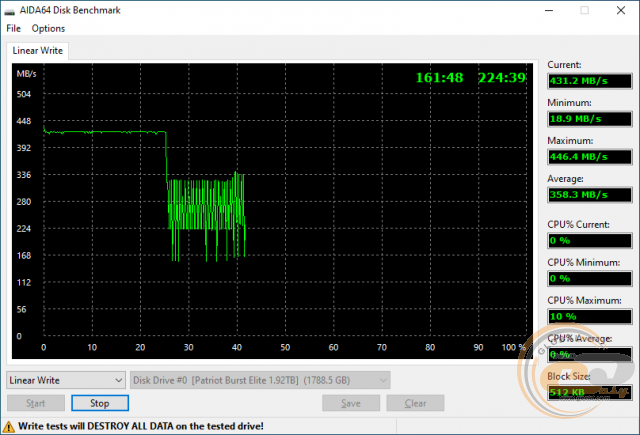The image size is (640, 435).
Task: Click the warning triangle icon in status bar
Action: 8,427
